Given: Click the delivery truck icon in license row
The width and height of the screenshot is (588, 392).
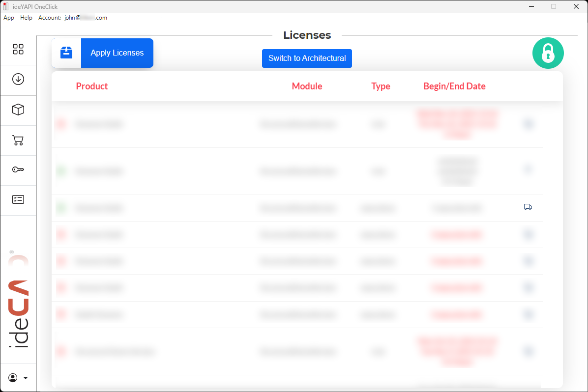Looking at the screenshot, I should [x=528, y=207].
